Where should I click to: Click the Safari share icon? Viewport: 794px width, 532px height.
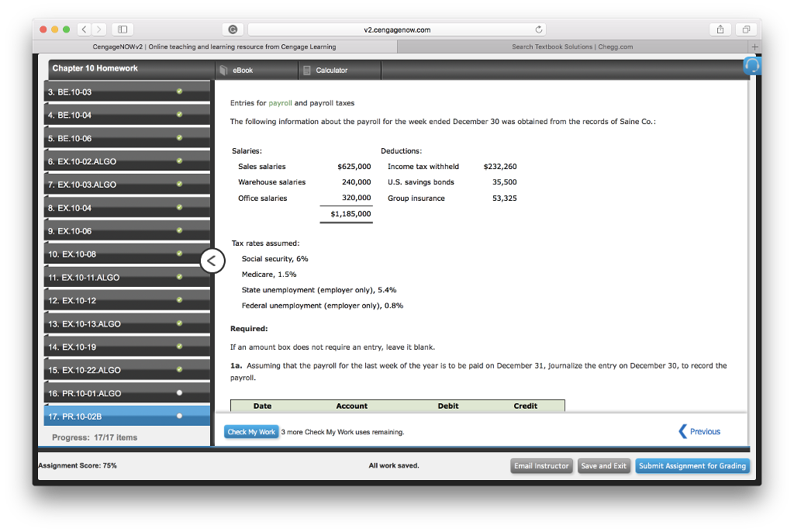click(x=720, y=29)
